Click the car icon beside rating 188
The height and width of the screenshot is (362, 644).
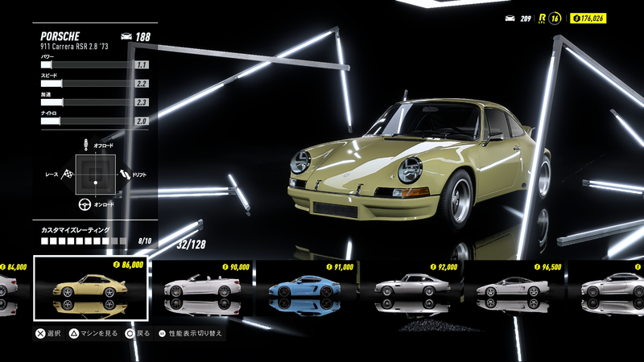tap(126, 37)
